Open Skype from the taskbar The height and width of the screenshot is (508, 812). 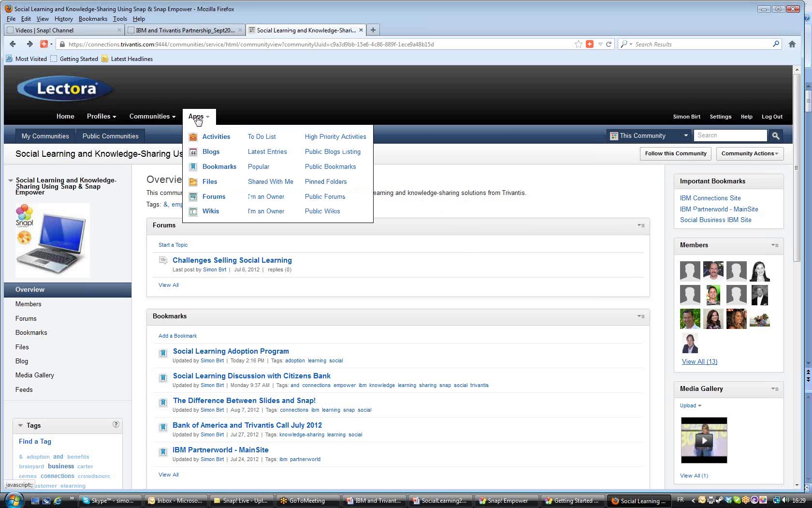[110, 501]
